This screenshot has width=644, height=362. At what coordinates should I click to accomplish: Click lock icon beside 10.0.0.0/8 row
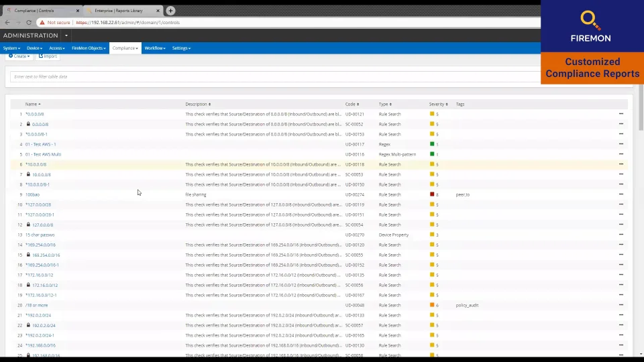click(x=28, y=174)
